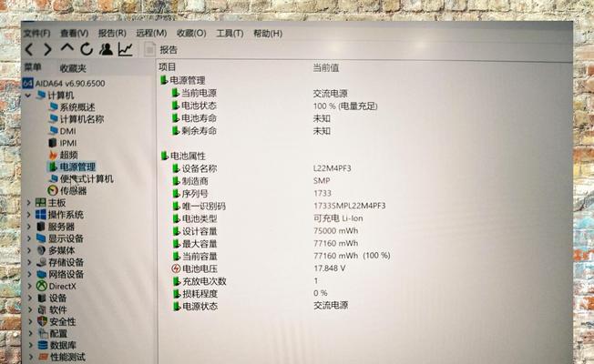Click the 项目 column header

(167, 67)
